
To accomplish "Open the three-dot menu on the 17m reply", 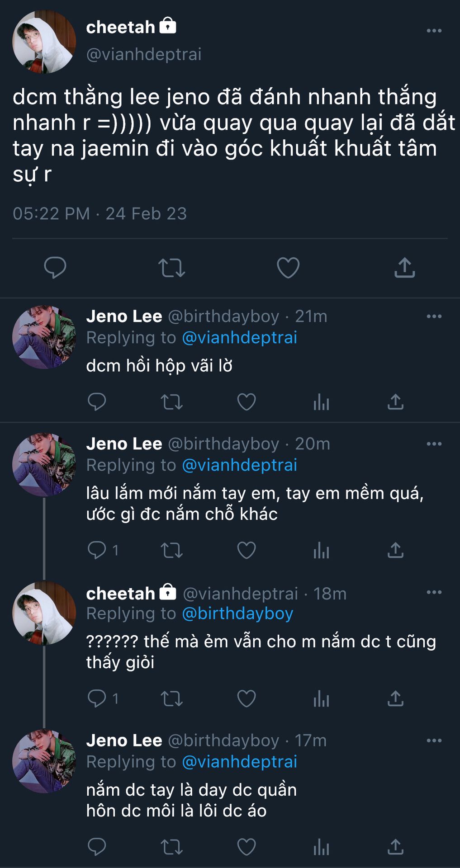I will (434, 741).
